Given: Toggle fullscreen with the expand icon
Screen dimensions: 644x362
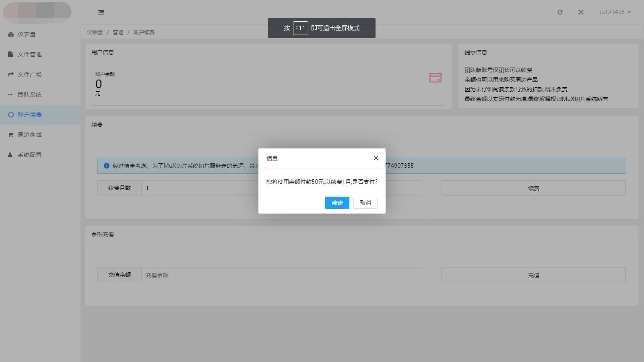Looking at the screenshot, I should tap(581, 12).
